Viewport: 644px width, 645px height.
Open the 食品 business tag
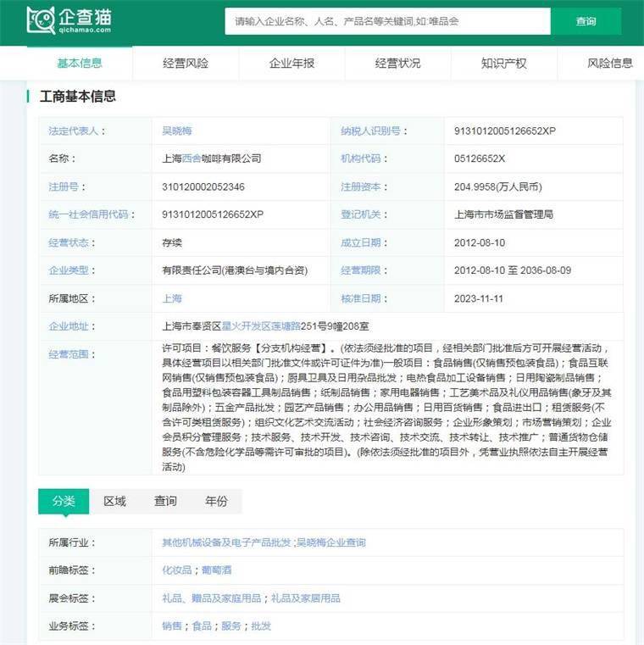click(202, 626)
